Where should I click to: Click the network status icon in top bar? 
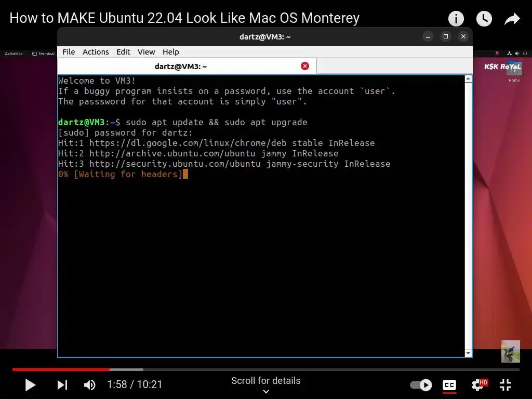tap(509, 54)
